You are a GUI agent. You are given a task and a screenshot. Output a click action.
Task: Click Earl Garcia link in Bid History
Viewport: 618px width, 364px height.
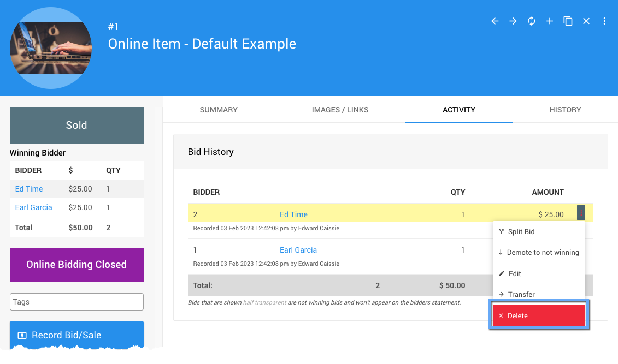click(298, 250)
